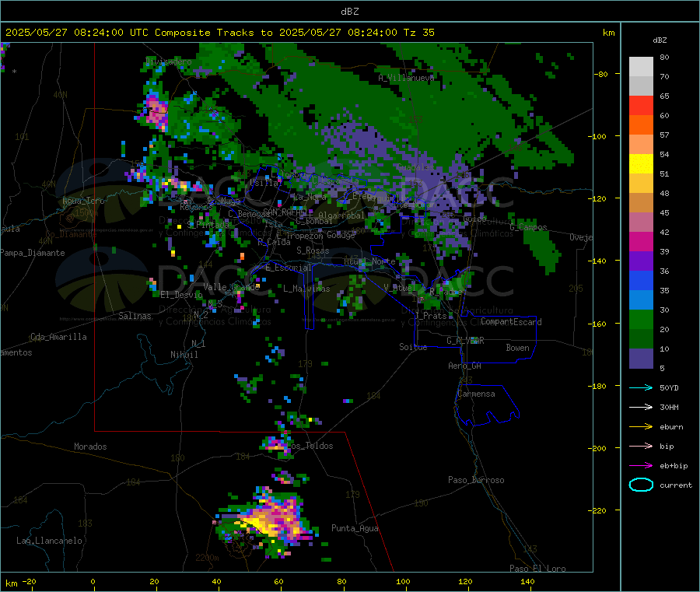This screenshot has width=700, height=592.
Task: Select the slate purple swatch between 10 and 5 dBZ
Action: click(641, 359)
